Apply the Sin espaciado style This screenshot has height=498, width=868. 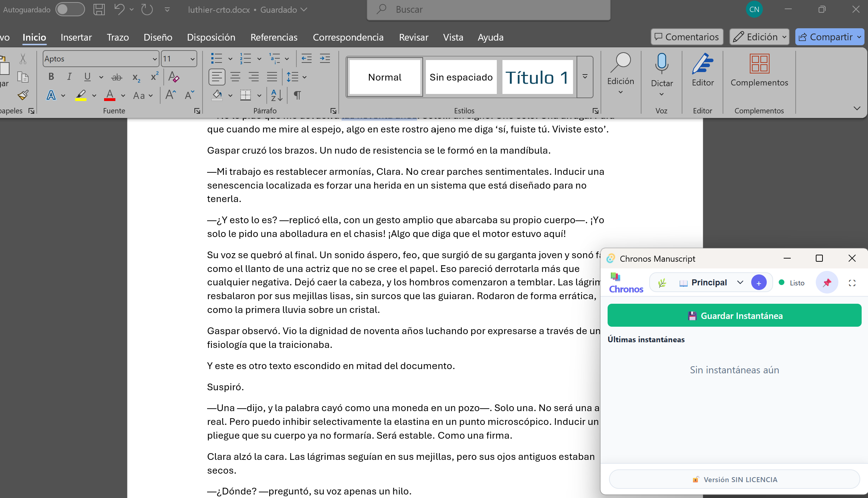(x=461, y=77)
